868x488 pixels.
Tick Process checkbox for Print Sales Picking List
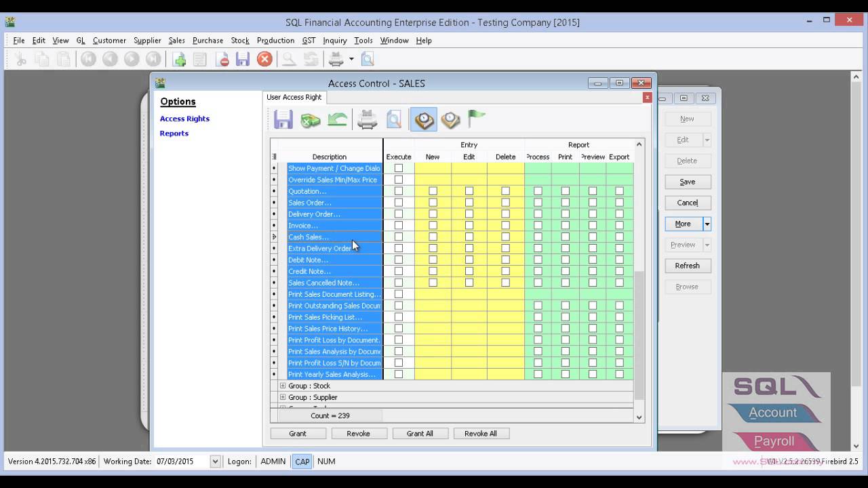[538, 317]
